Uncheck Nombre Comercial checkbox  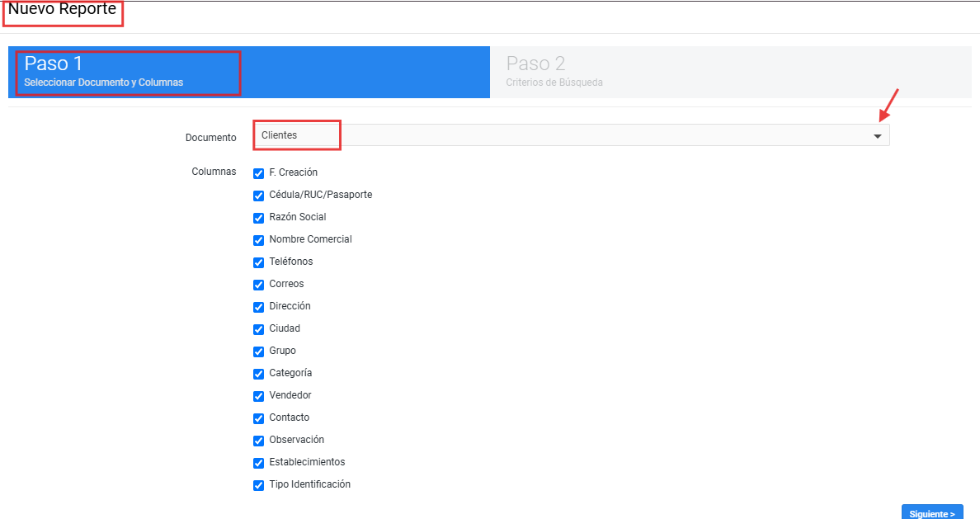coord(258,240)
